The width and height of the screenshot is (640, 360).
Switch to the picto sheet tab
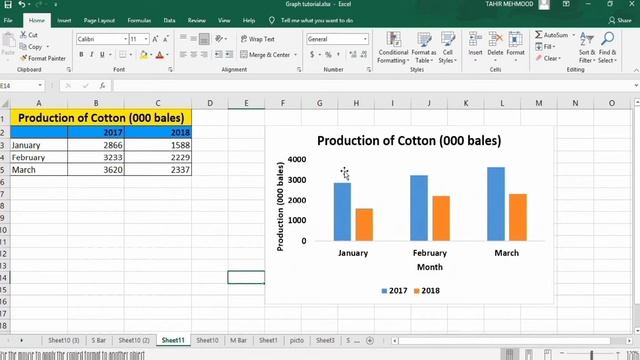pos(296,340)
